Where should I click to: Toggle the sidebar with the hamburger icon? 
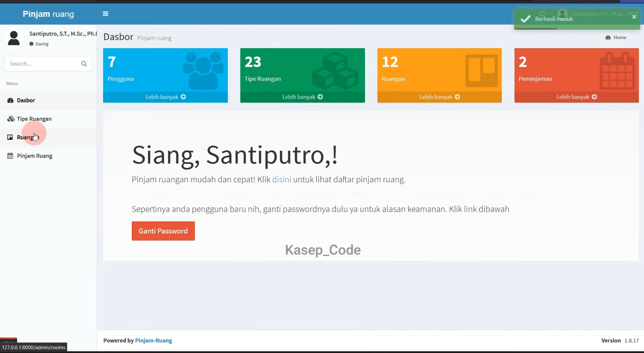point(106,14)
